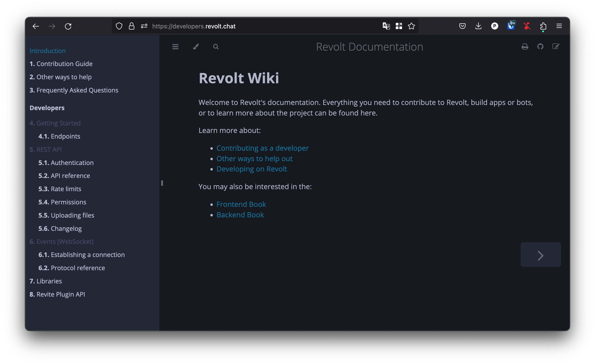Follow the Developing on Revolt link

coord(252,169)
